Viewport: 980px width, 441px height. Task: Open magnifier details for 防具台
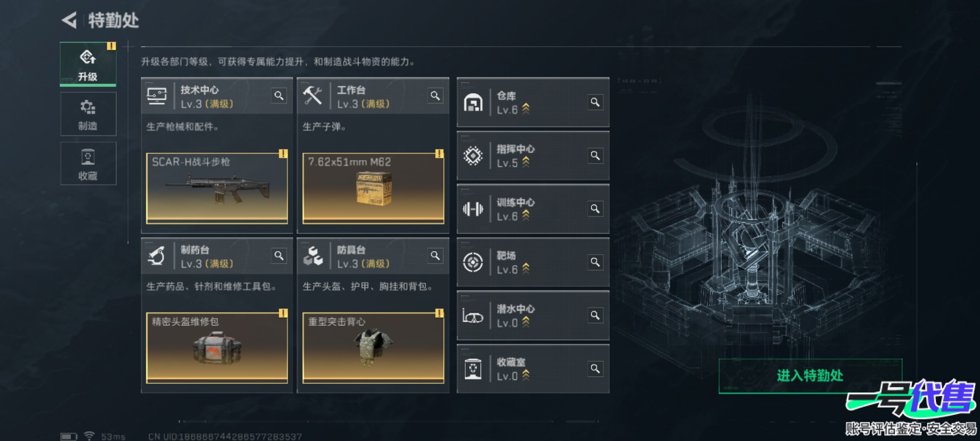point(435,256)
